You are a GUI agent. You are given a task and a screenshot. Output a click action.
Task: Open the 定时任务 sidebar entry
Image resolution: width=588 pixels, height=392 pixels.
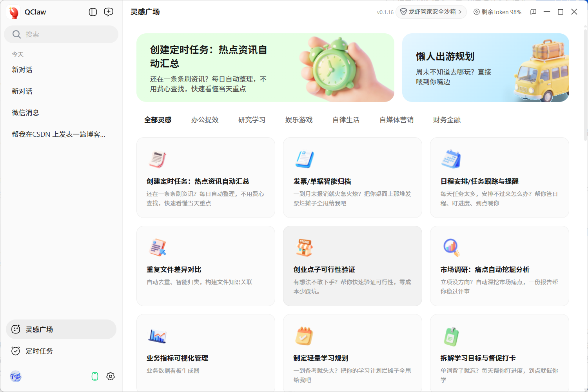pyautogui.click(x=61, y=351)
